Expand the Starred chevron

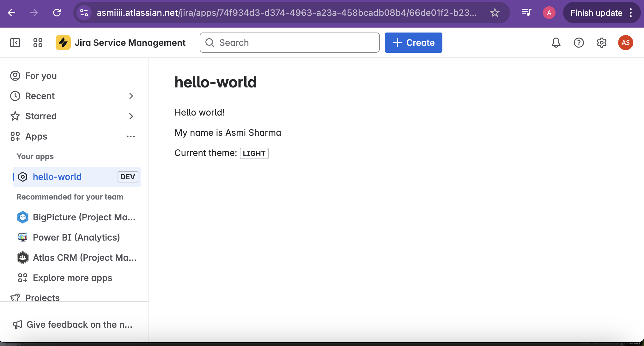click(131, 116)
